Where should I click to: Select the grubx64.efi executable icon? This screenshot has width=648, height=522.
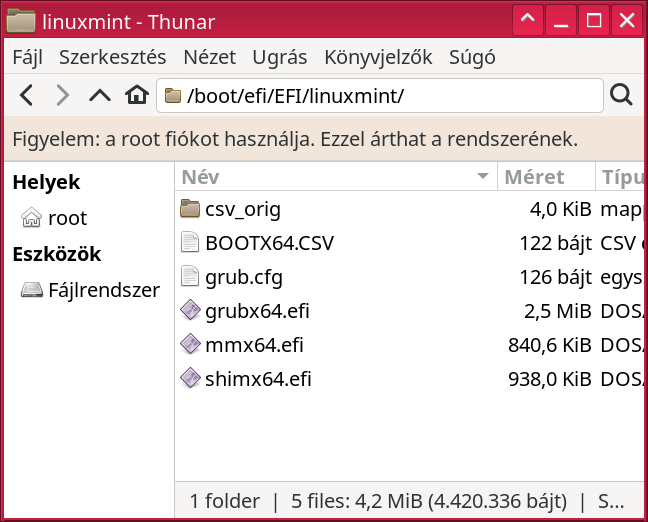190,310
